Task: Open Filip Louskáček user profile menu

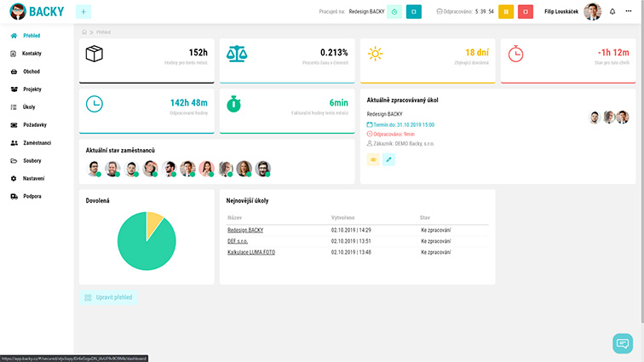Action: (568, 12)
